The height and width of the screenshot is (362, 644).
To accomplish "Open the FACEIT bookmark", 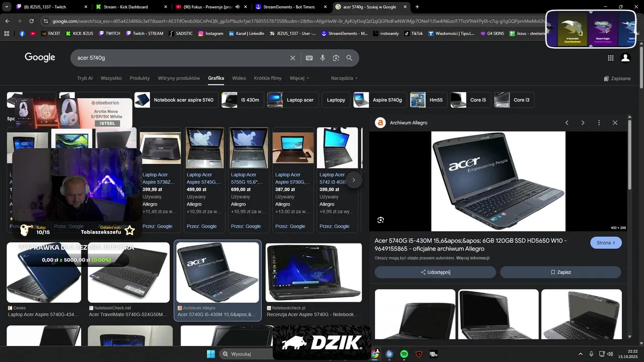I will pos(51,33).
